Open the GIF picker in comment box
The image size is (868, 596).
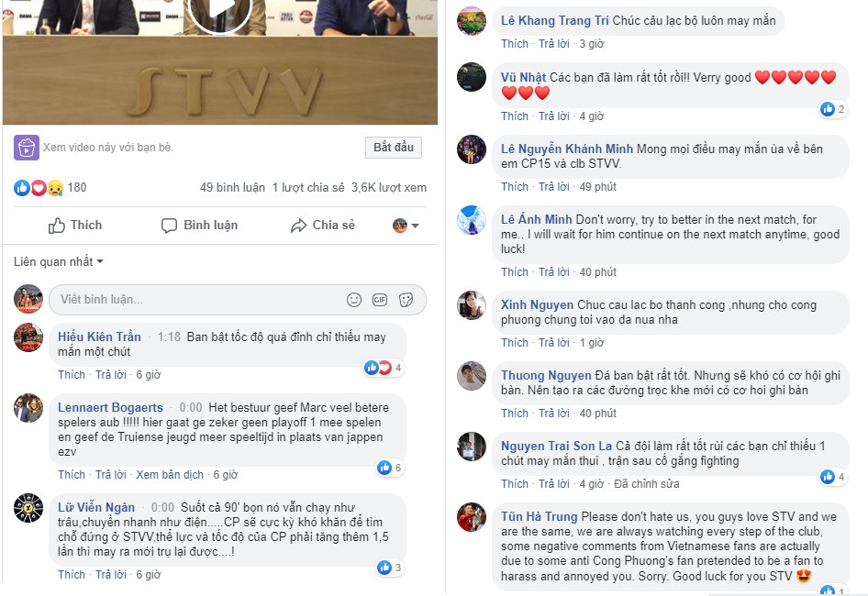[380, 300]
